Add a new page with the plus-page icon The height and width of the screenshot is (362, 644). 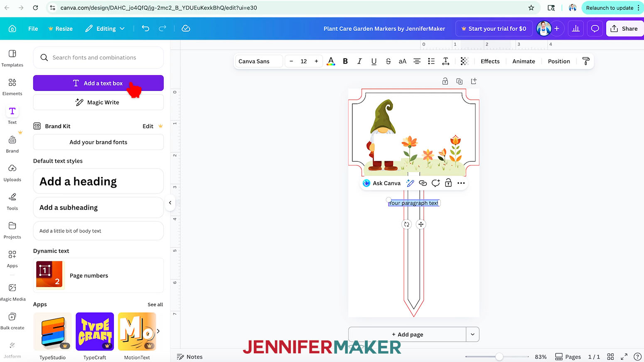click(x=474, y=81)
